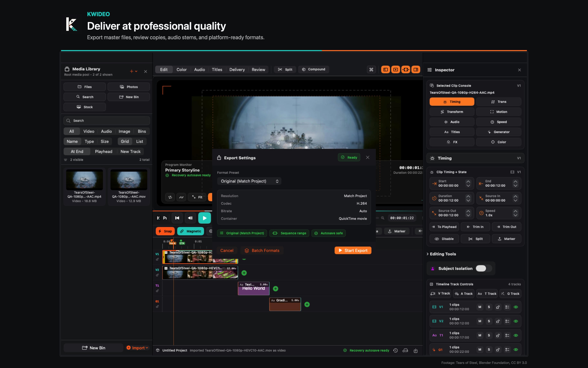Viewport: 588px width, 368px height.
Task: Click the first orange layout panel icon
Action: [385, 70]
